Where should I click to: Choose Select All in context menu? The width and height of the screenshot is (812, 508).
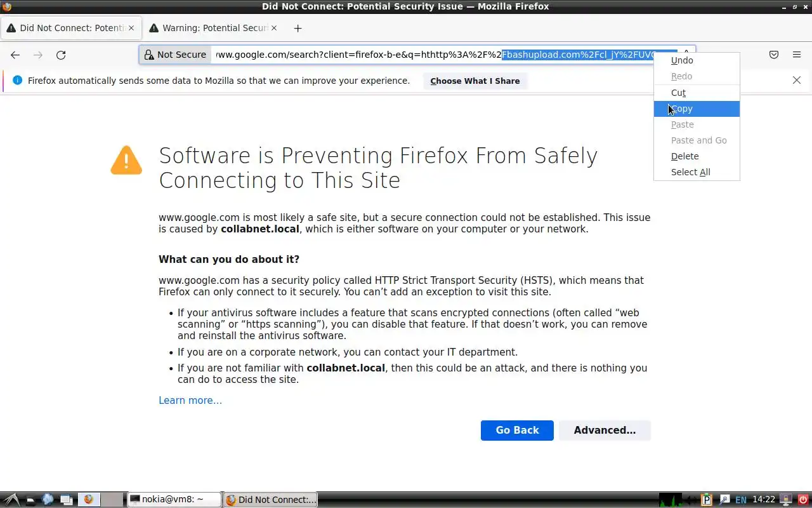pyautogui.click(x=690, y=172)
